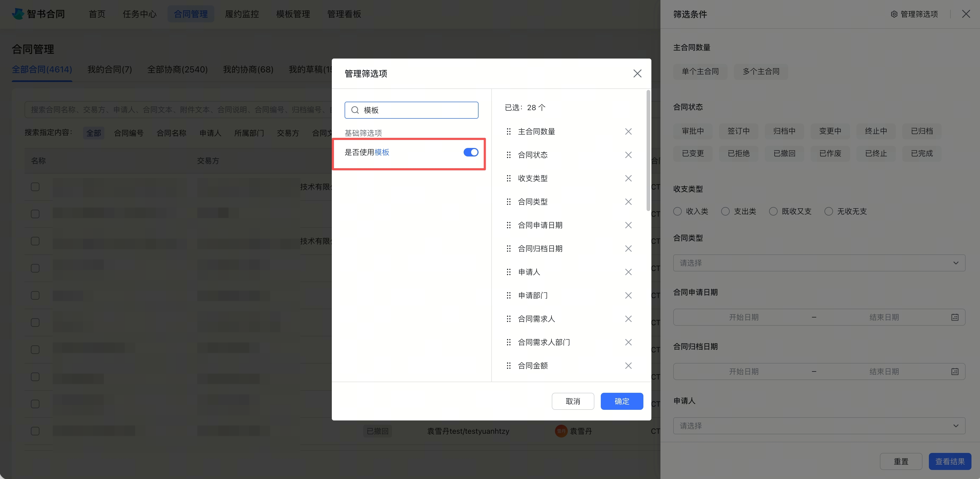Close the 筛选条件 side panel

coord(966,14)
